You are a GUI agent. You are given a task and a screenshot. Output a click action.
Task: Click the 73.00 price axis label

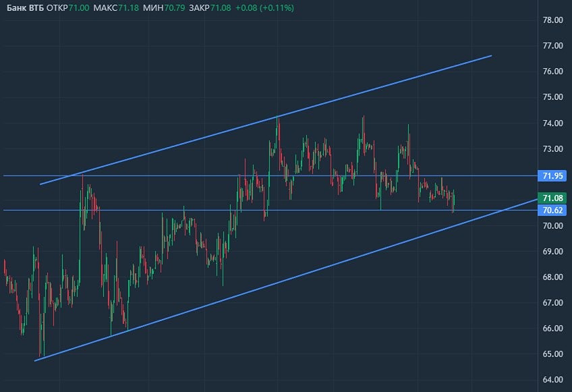click(552, 149)
